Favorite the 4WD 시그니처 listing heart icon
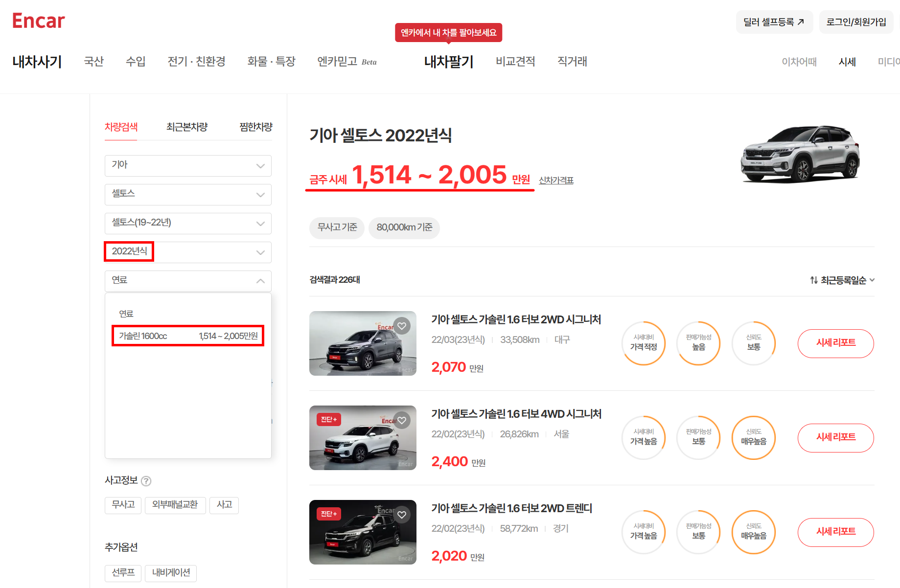This screenshot has width=900, height=588. 402,420
